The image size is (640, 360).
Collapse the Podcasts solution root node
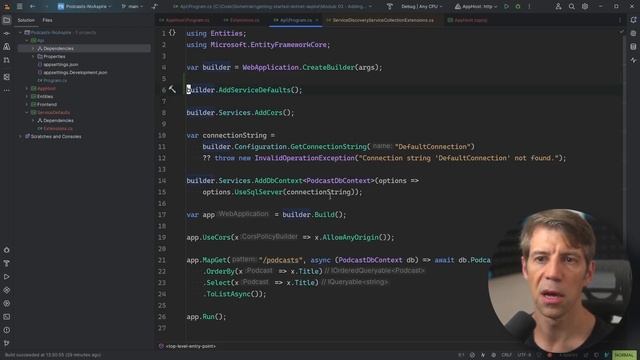pyautogui.click(x=20, y=32)
